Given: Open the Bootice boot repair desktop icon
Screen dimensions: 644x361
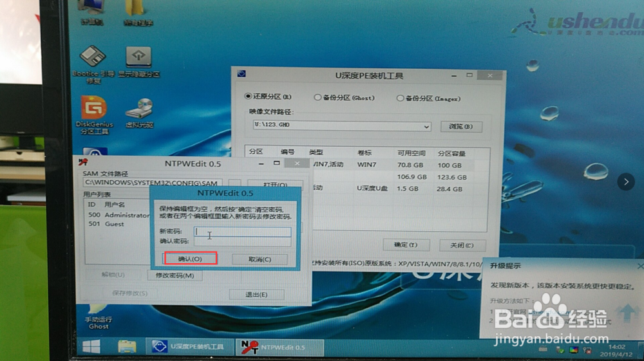Looking at the screenshot, I should (x=93, y=64).
